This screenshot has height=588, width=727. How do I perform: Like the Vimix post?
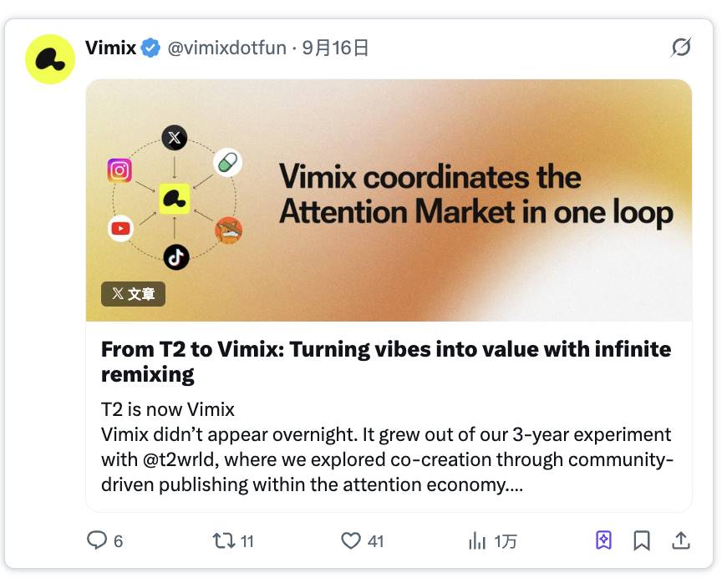click(x=351, y=541)
